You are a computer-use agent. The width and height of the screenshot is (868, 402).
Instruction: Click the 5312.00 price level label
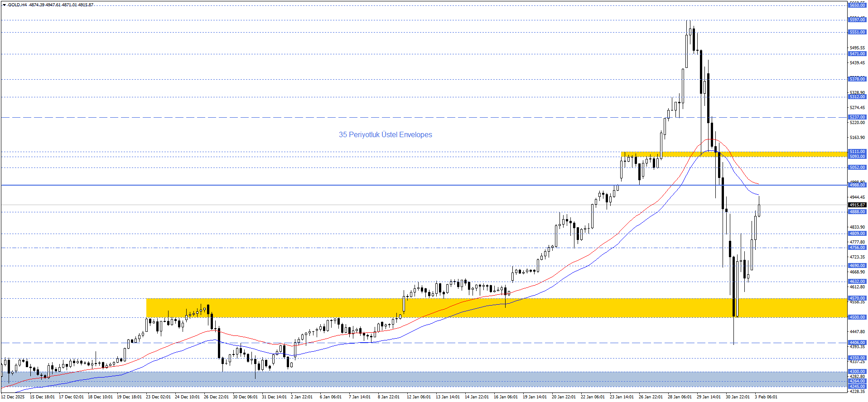point(857,97)
